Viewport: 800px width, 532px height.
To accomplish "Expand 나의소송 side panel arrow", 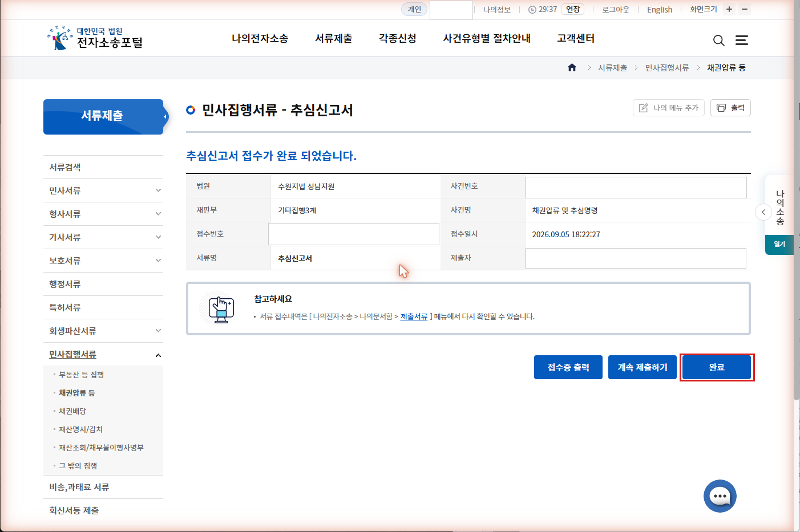I will click(x=763, y=212).
